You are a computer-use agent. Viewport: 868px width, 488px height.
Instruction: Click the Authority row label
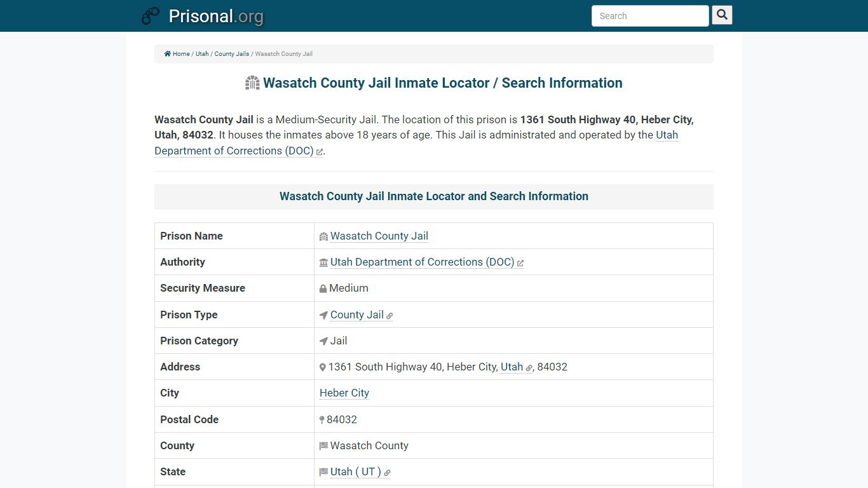tap(182, 262)
